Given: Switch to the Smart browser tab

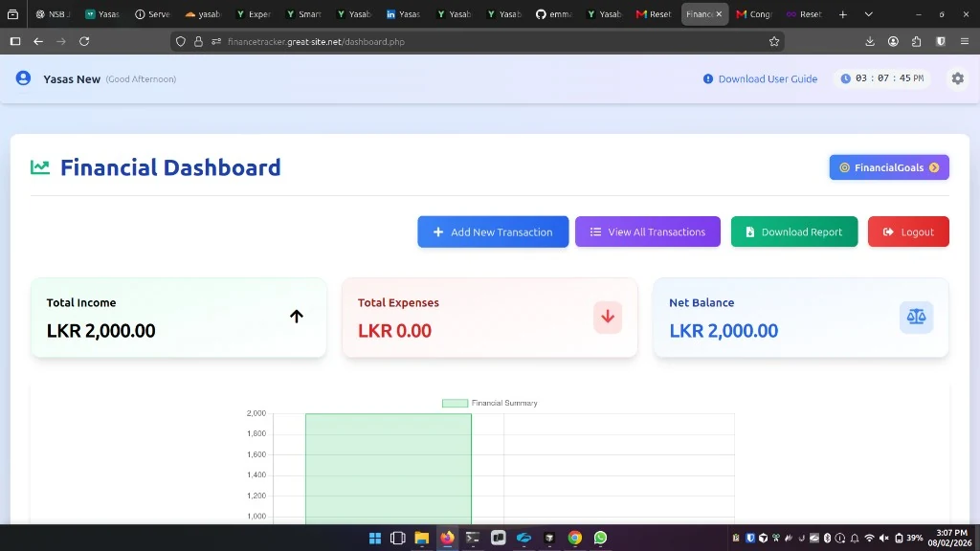Looking at the screenshot, I should (303, 14).
